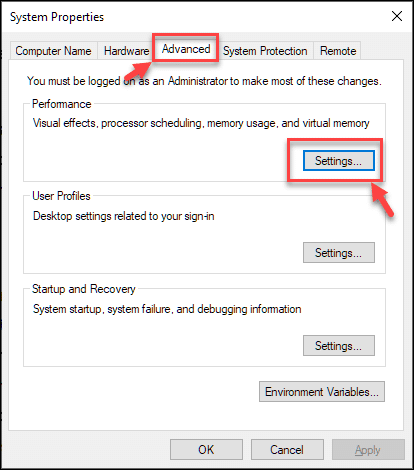Open the Hardware tab

(x=126, y=51)
